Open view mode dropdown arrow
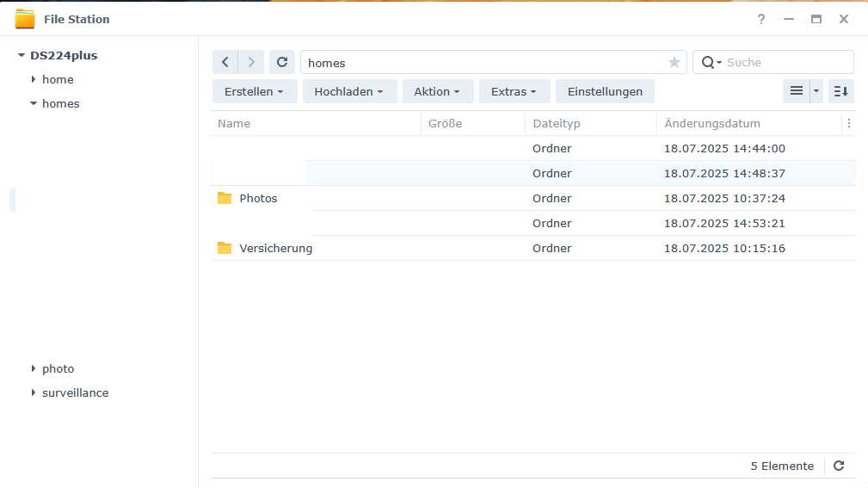The image size is (868, 488). [816, 91]
